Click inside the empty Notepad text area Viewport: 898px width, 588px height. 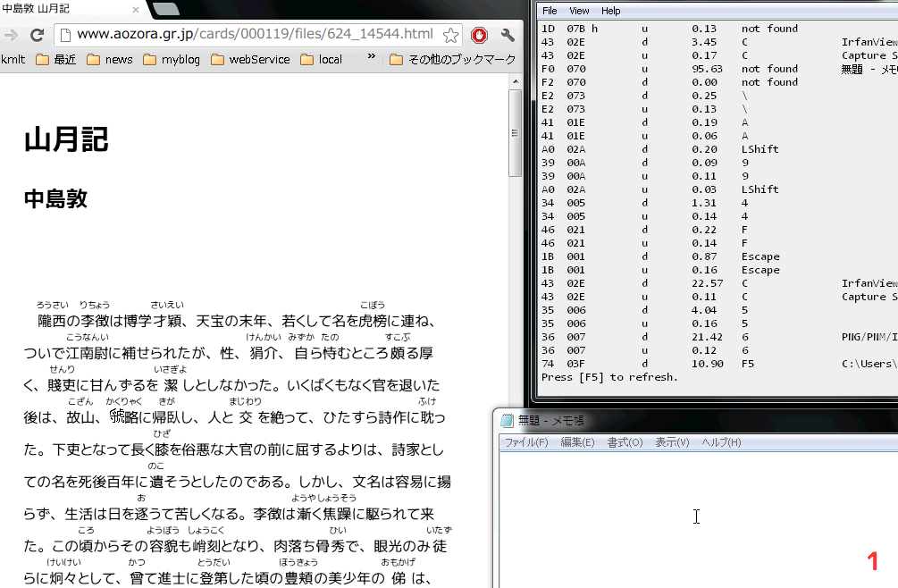coord(695,517)
